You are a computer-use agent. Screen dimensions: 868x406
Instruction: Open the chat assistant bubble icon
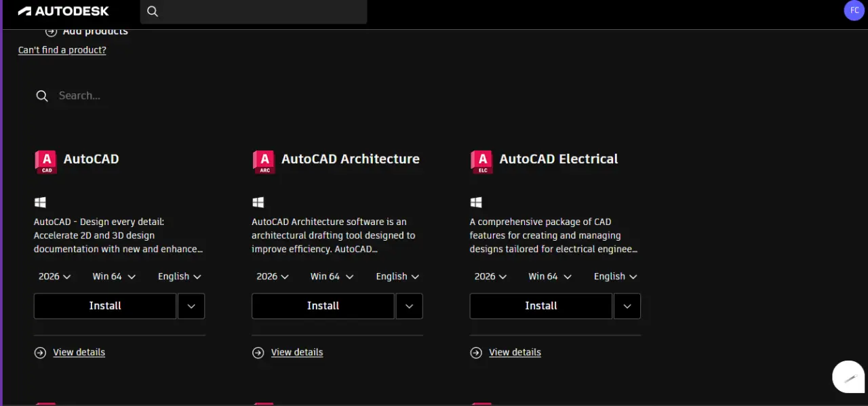pos(850,377)
